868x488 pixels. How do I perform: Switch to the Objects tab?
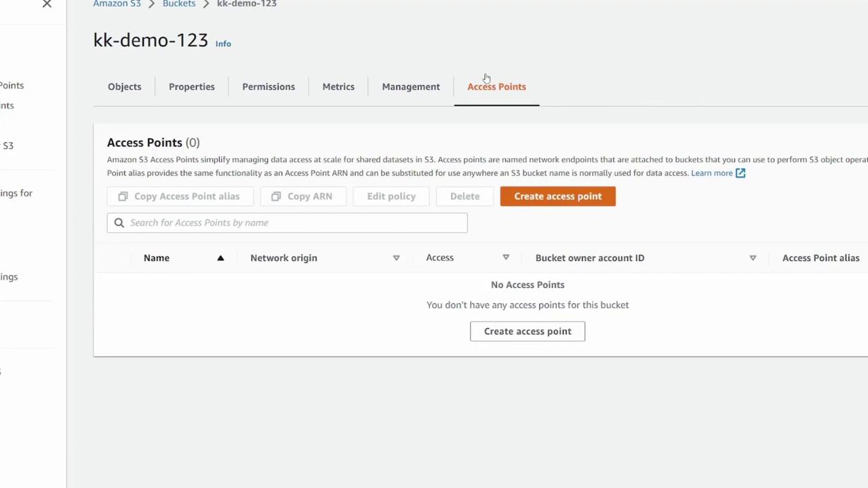(125, 87)
